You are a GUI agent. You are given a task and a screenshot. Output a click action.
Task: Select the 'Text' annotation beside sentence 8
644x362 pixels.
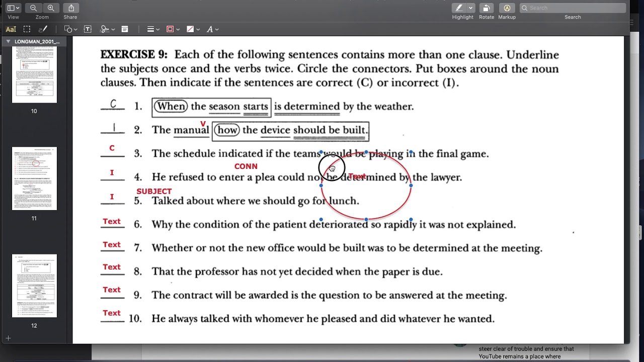(x=112, y=267)
